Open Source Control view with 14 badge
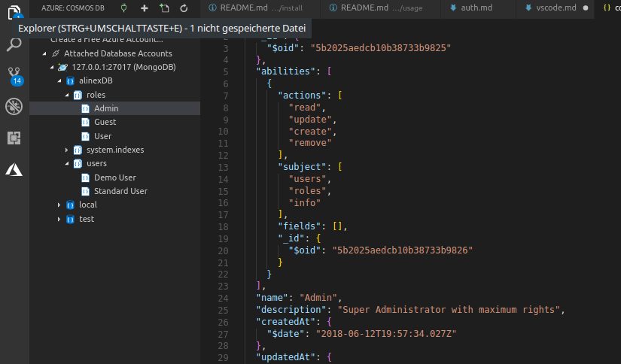The image size is (621, 364). coord(14,76)
